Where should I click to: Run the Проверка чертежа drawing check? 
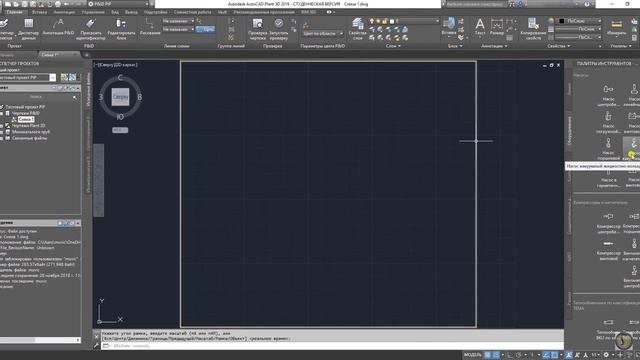click(x=258, y=29)
